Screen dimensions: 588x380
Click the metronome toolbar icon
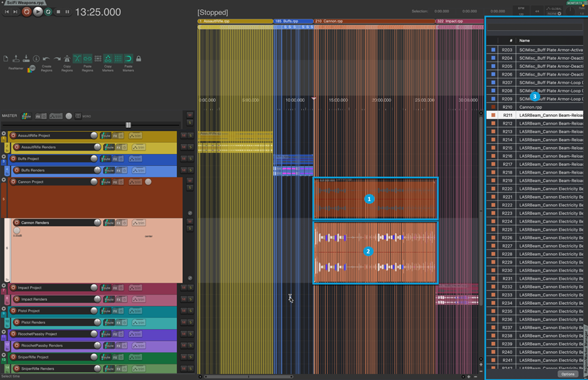point(67,59)
